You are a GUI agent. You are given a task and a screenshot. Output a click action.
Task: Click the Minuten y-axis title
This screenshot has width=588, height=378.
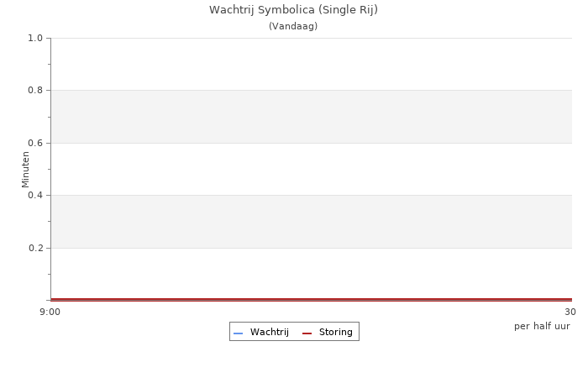(25, 169)
